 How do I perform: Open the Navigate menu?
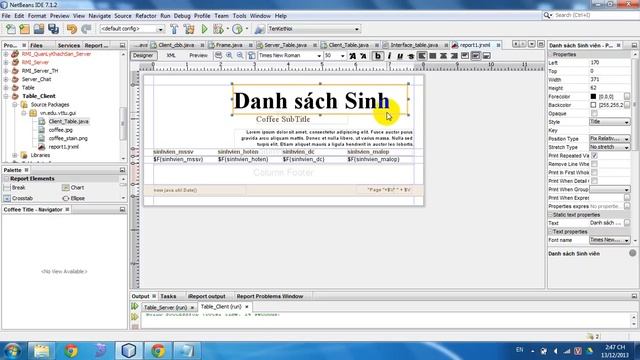pyautogui.click(x=100, y=16)
